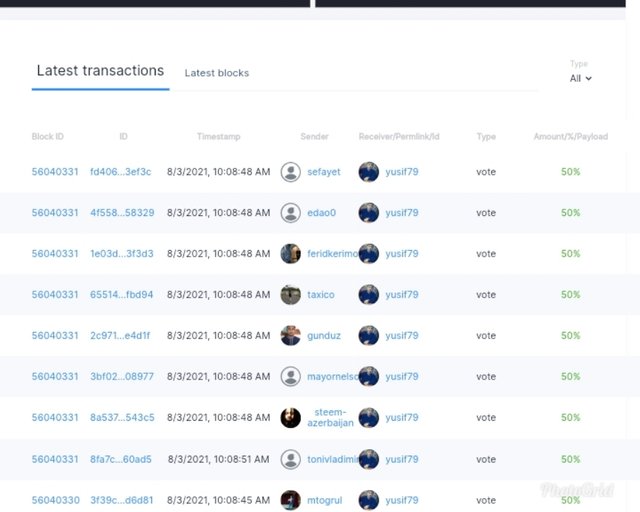Open block 56040331 in tonivladimir row
Viewport: 640px width, 512px height.
[55, 459]
